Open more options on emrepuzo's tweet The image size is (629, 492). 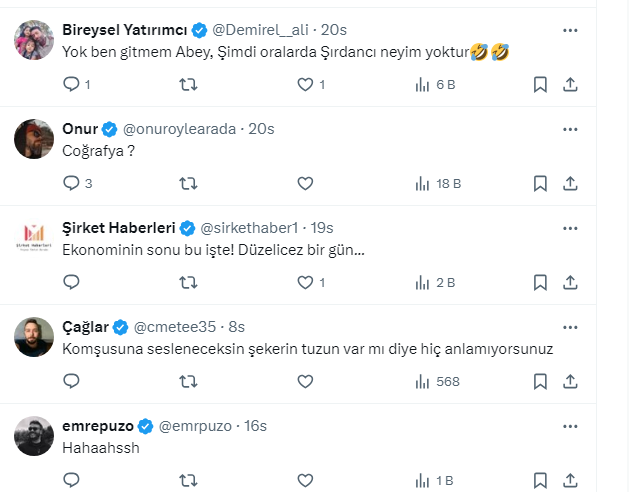[x=570, y=426]
